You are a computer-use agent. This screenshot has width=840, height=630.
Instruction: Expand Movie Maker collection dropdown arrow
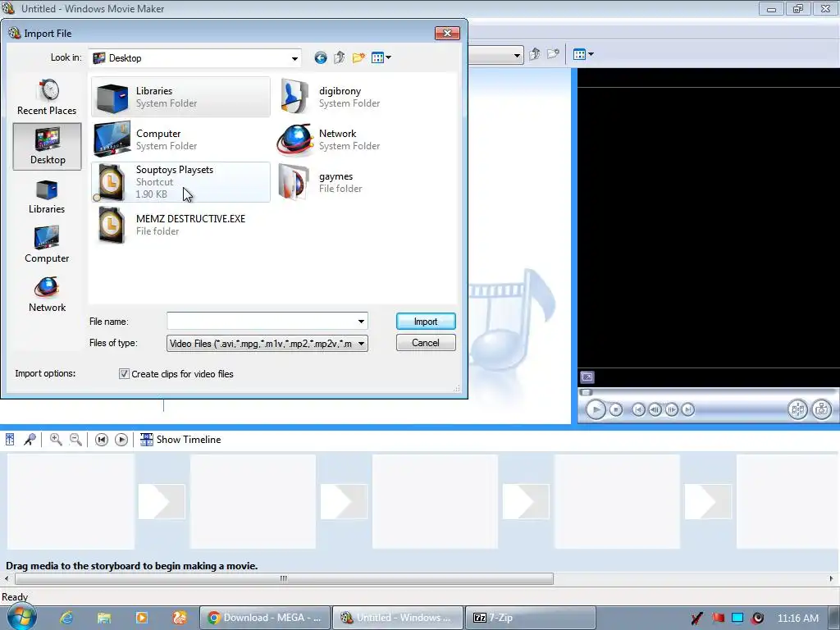(x=517, y=55)
